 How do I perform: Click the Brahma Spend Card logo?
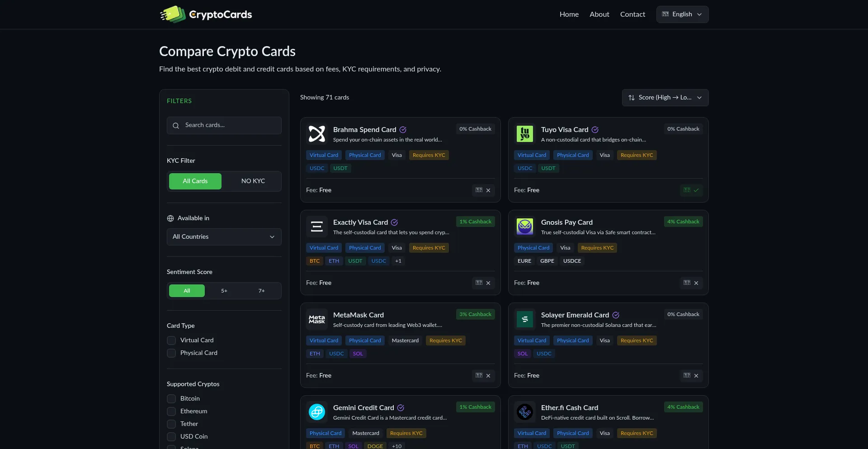(x=317, y=134)
